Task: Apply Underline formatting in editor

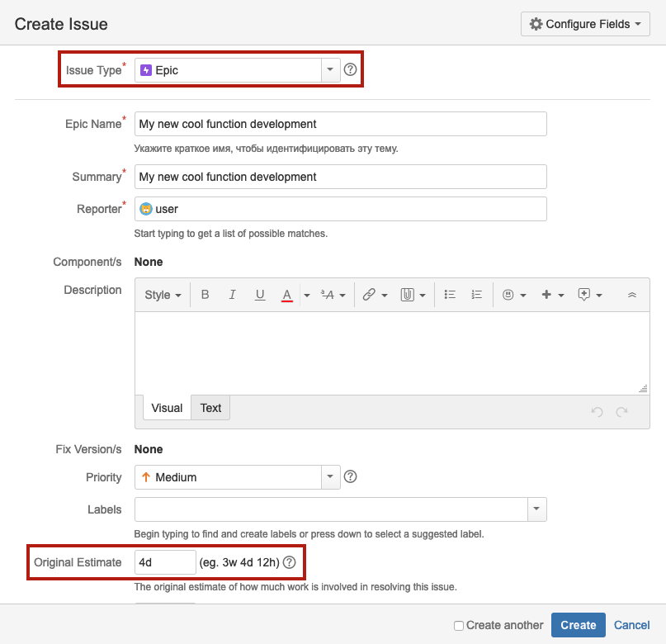Action: (260, 295)
